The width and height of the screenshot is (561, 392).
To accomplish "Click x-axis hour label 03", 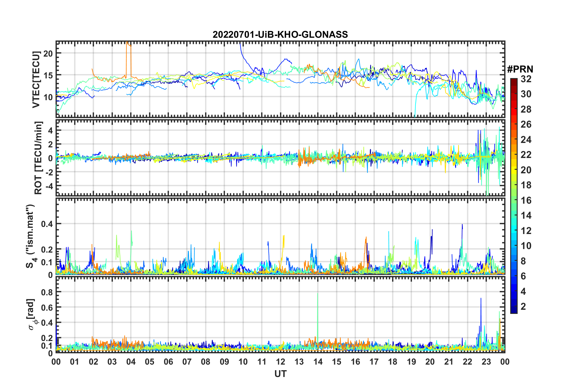I will (112, 362).
